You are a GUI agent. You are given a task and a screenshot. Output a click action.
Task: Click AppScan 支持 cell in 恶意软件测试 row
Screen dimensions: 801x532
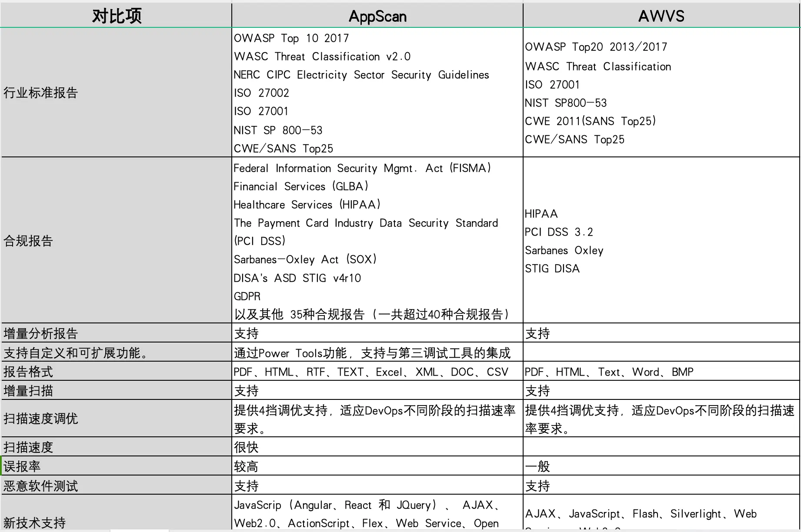pos(377,485)
